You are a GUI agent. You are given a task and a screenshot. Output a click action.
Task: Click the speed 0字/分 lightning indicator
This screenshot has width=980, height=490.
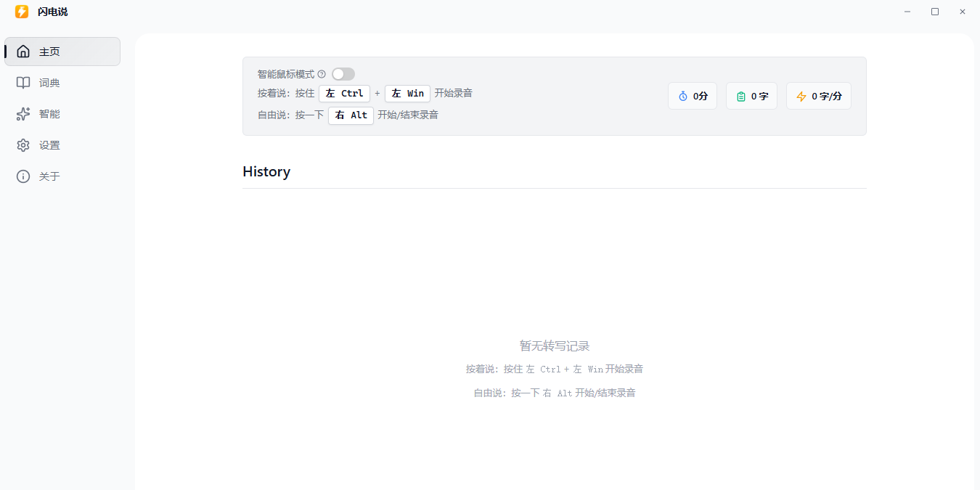click(x=819, y=95)
